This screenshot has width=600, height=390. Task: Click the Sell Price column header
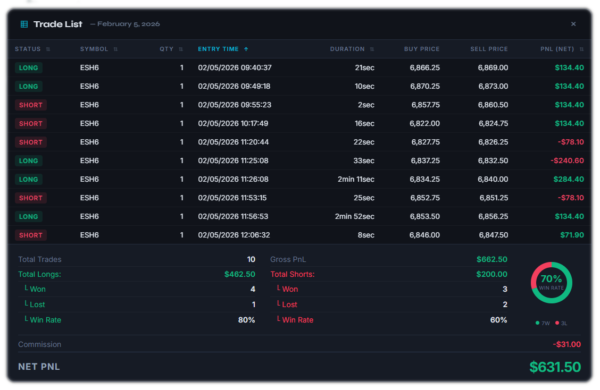[x=489, y=49]
